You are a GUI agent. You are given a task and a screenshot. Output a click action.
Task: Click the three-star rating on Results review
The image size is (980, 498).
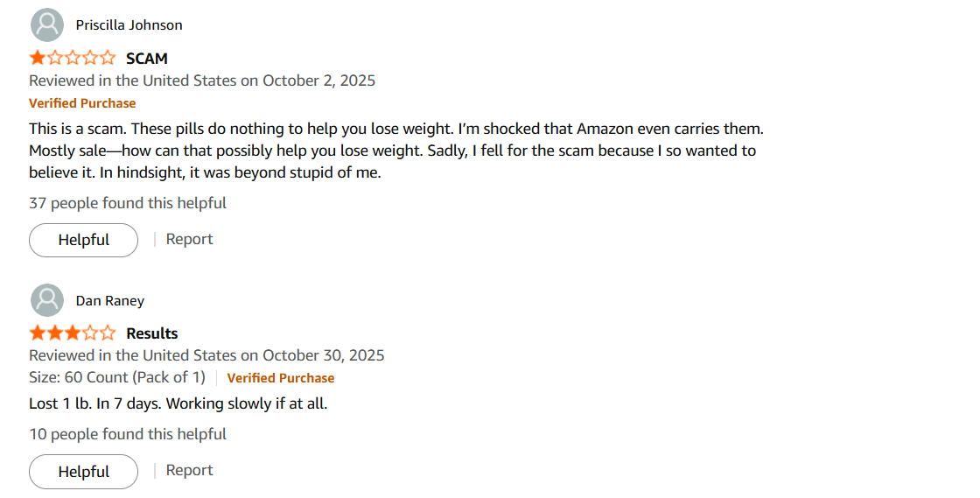[x=73, y=333]
